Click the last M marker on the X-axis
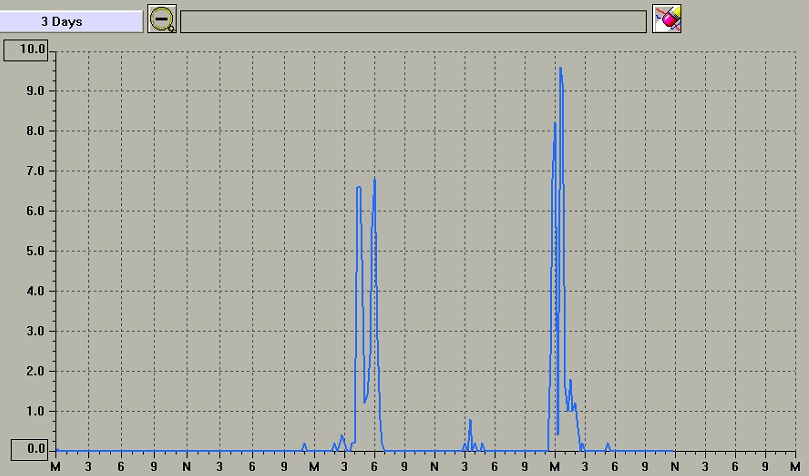 click(x=795, y=466)
